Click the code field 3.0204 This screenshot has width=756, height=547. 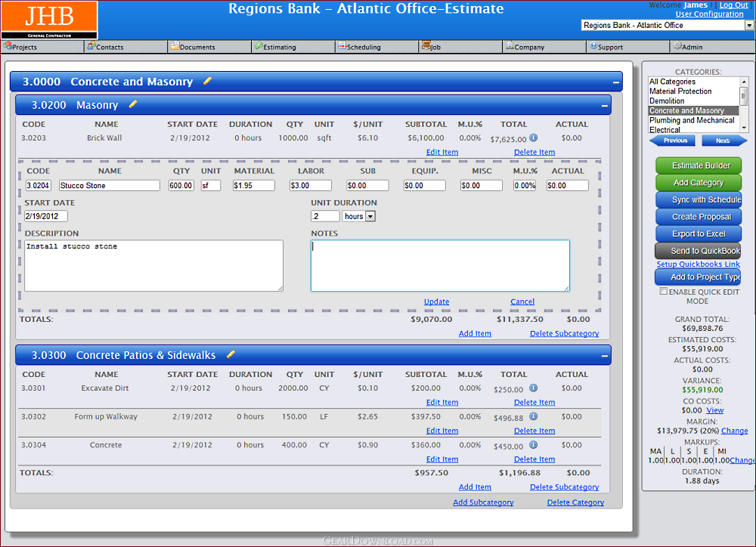click(38, 186)
